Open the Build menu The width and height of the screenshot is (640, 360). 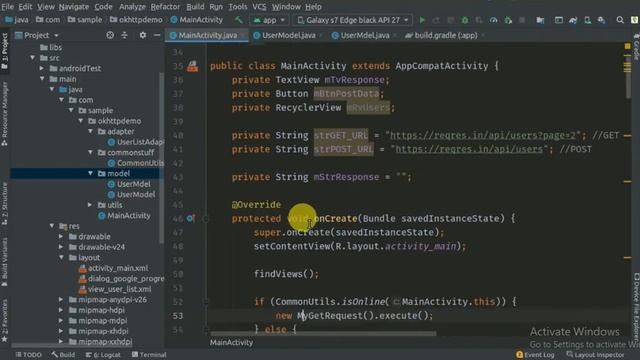click(195, 7)
